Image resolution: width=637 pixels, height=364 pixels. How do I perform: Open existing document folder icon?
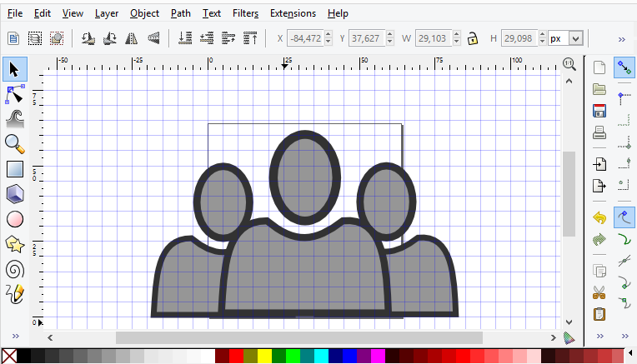599,89
